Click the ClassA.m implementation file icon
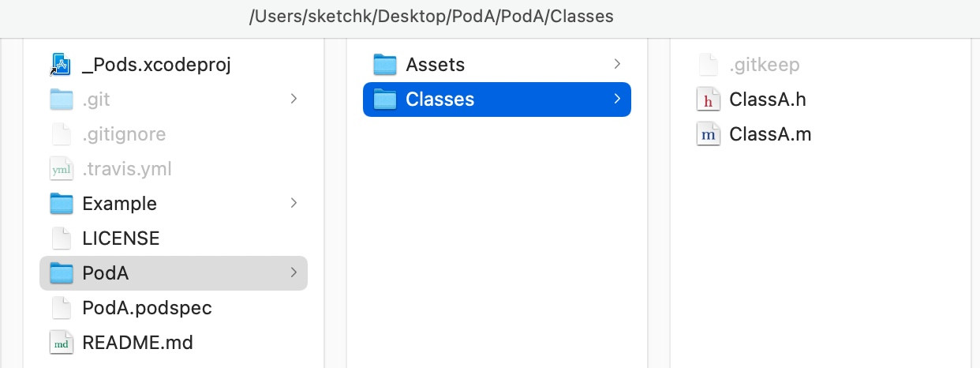Viewport: 980px width, 368px height. coord(709,134)
